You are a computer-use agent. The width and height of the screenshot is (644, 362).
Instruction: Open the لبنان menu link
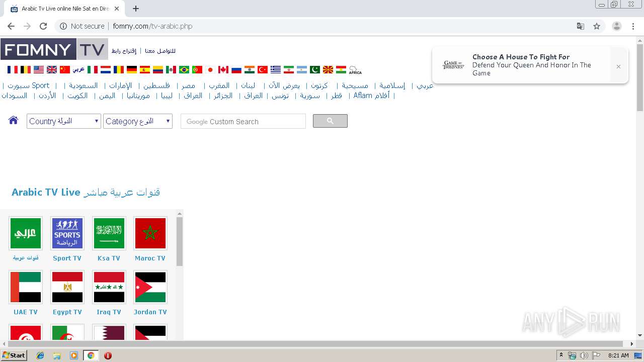coord(248,85)
